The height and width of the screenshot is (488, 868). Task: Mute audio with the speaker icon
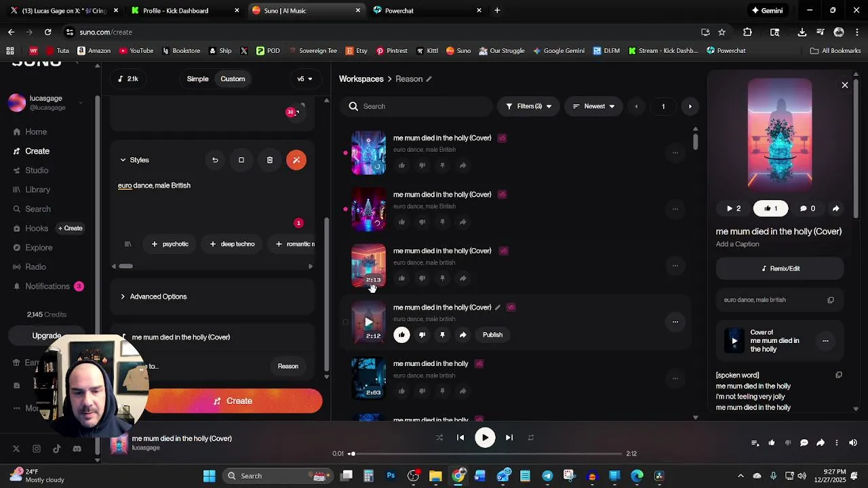pos(853,443)
